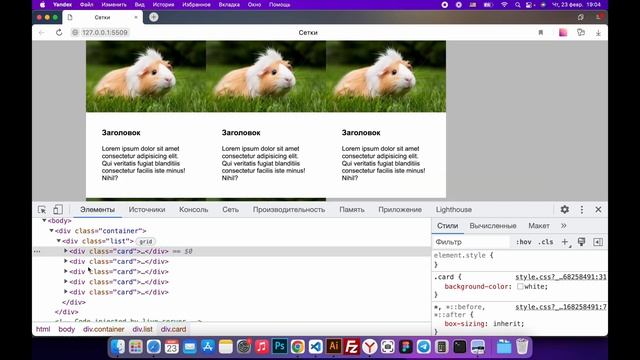Open the Производительность tab

click(x=289, y=209)
